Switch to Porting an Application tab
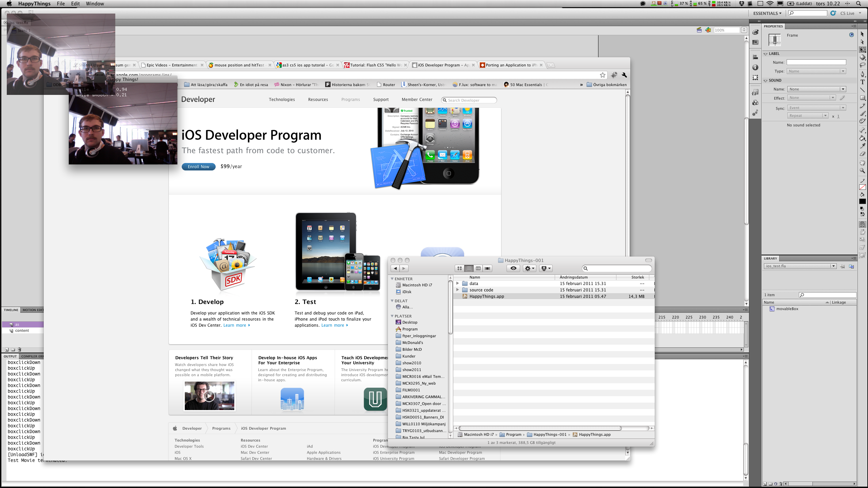The image size is (868, 488). coord(511,65)
